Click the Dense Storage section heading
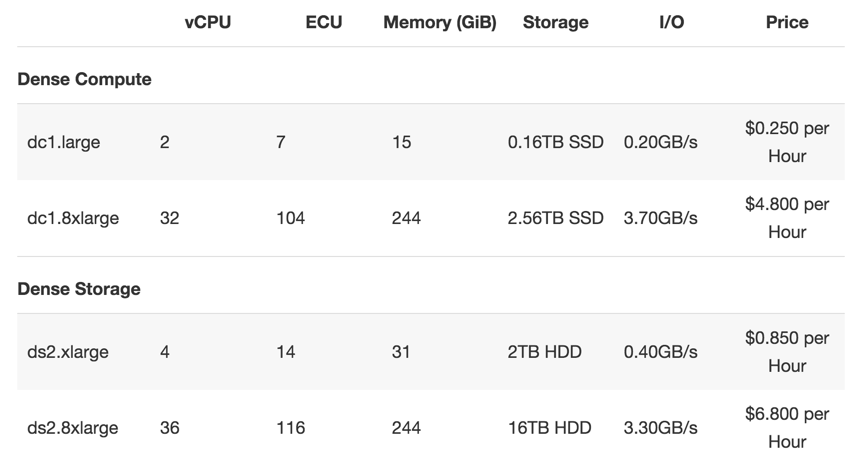The height and width of the screenshot is (464, 861). [79, 289]
